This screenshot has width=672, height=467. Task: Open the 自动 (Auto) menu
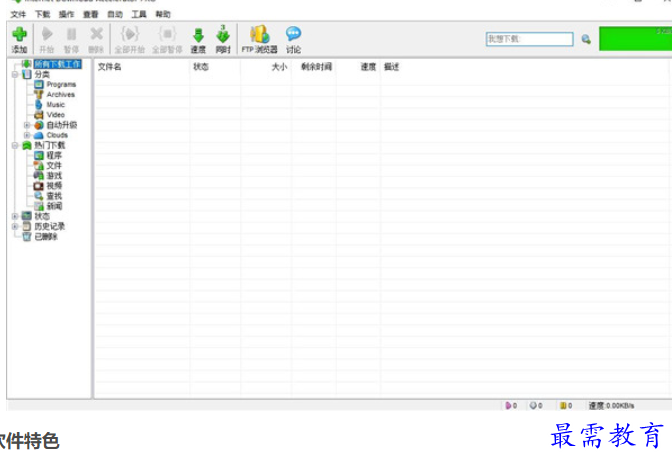coord(115,15)
